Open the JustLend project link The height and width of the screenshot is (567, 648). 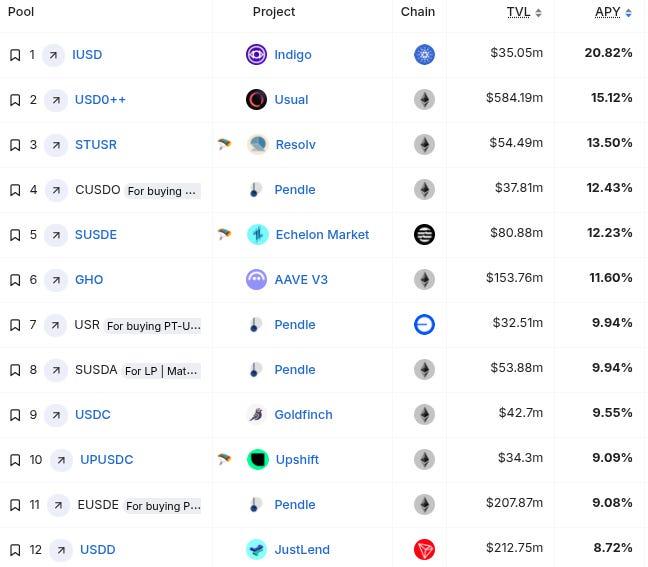tap(302, 550)
